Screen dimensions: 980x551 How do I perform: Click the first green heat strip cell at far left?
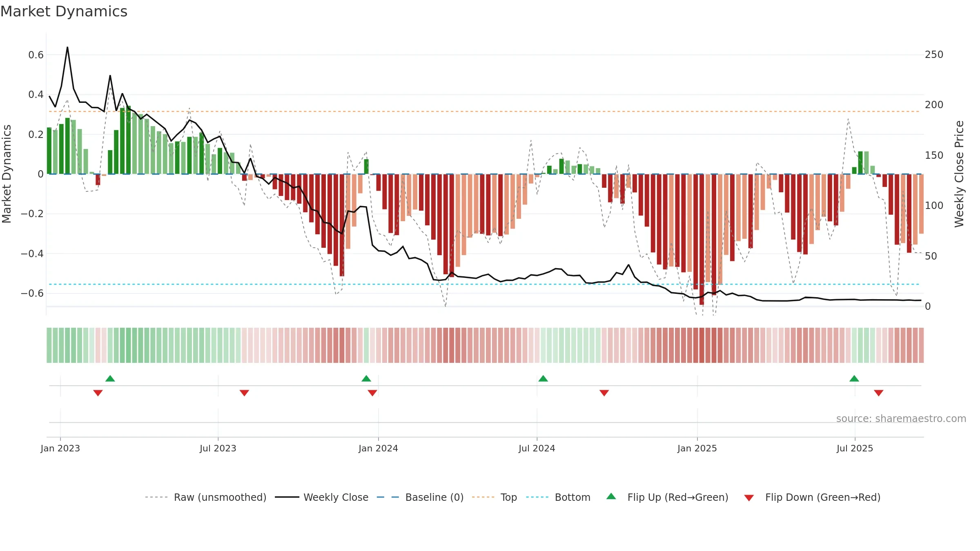pos(49,345)
